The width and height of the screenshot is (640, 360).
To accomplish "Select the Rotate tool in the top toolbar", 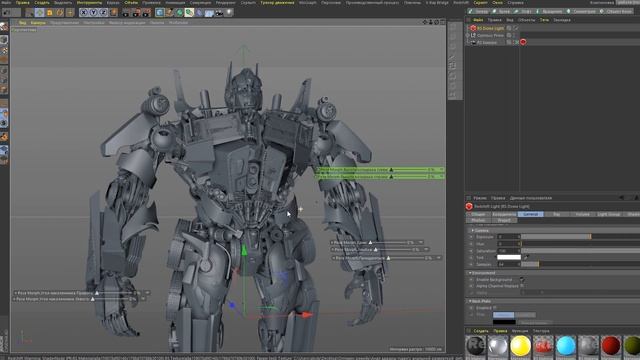I will pyautogui.click(x=60, y=13).
